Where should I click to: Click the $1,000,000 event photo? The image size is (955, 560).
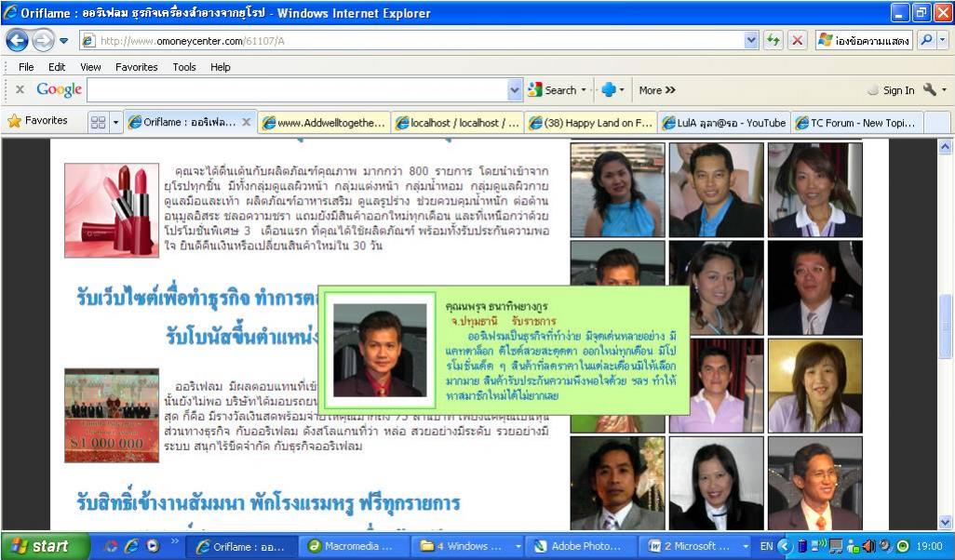(112, 415)
